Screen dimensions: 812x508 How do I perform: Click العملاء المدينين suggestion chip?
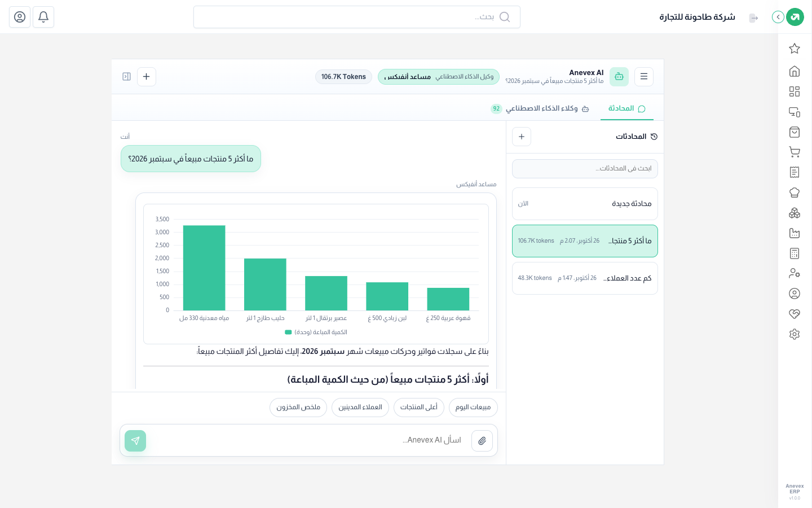(360, 408)
